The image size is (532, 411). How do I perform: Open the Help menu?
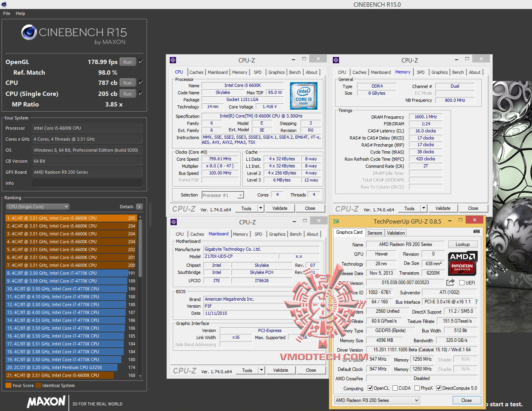tap(20, 13)
